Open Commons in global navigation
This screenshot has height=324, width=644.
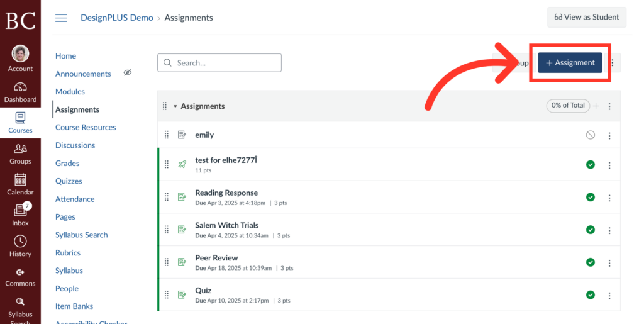[x=20, y=277]
